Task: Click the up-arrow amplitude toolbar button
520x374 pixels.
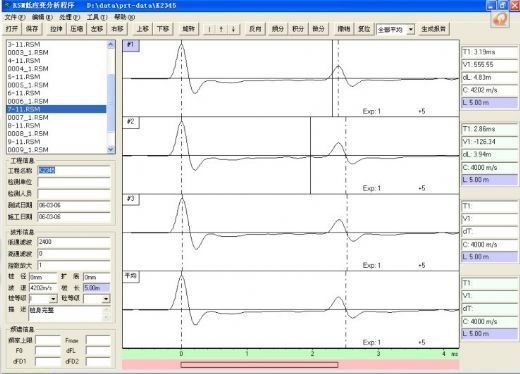Action: (x=221, y=29)
